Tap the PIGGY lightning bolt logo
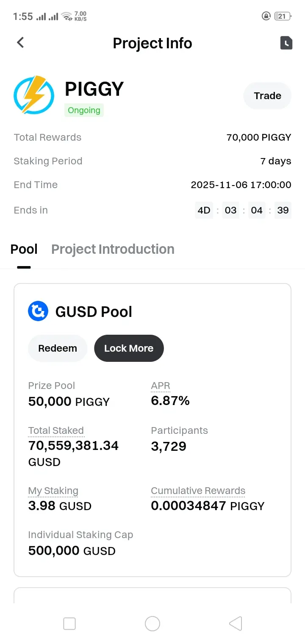305x644 pixels. pyautogui.click(x=34, y=95)
